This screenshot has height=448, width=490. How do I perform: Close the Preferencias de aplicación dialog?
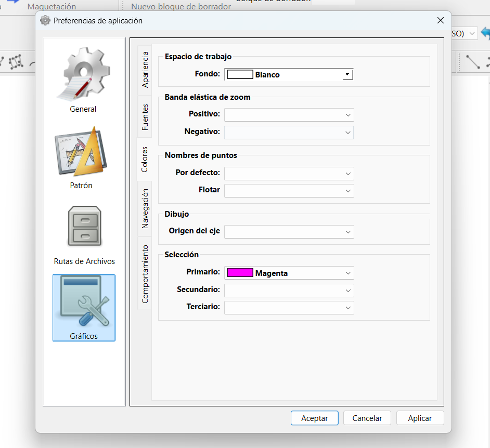click(440, 21)
